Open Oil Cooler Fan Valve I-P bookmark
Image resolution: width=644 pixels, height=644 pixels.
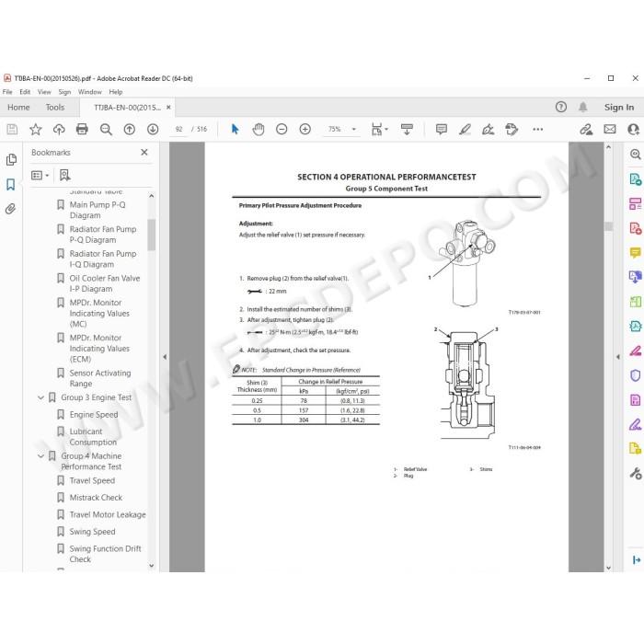point(104,283)
